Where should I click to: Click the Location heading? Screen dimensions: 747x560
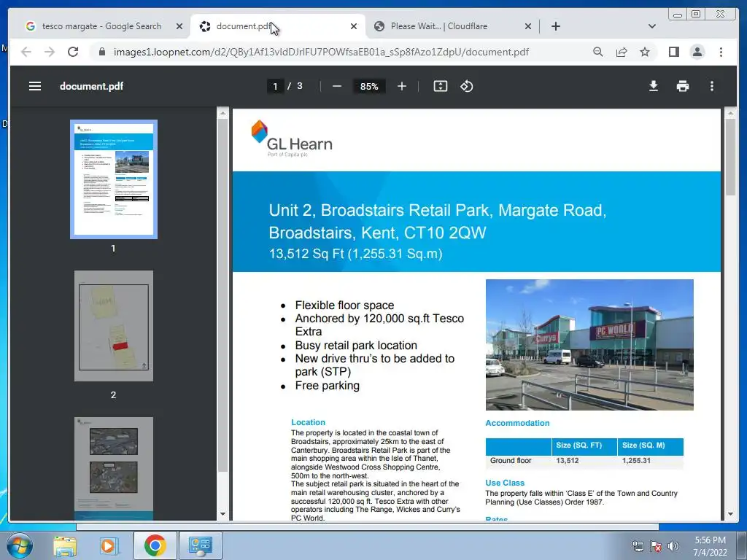(x=308, y=422)
